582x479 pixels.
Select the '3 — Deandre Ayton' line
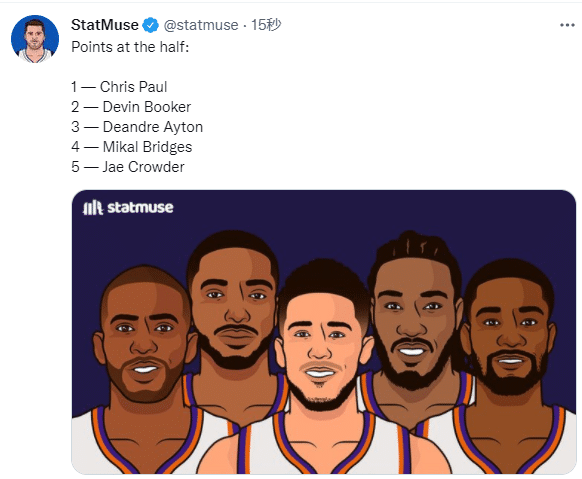(x=137, y=127)
